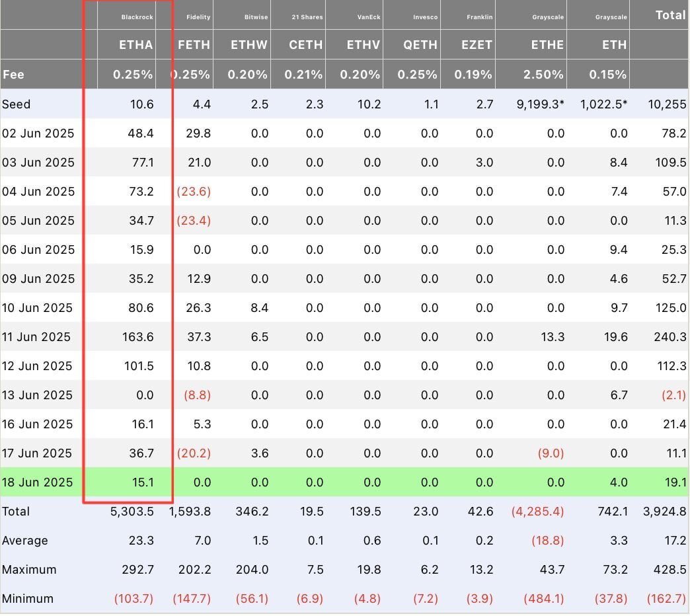Click the (18.8) ETHE average
This screenshot has width=690, height=616.
[x=547, y=540]
